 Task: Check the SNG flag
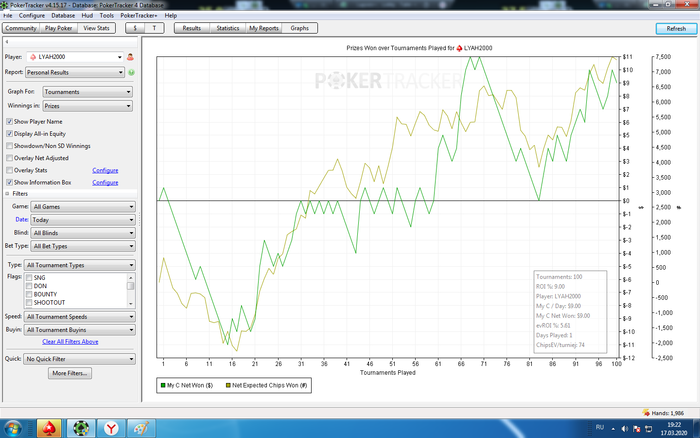tap(29, 278)
